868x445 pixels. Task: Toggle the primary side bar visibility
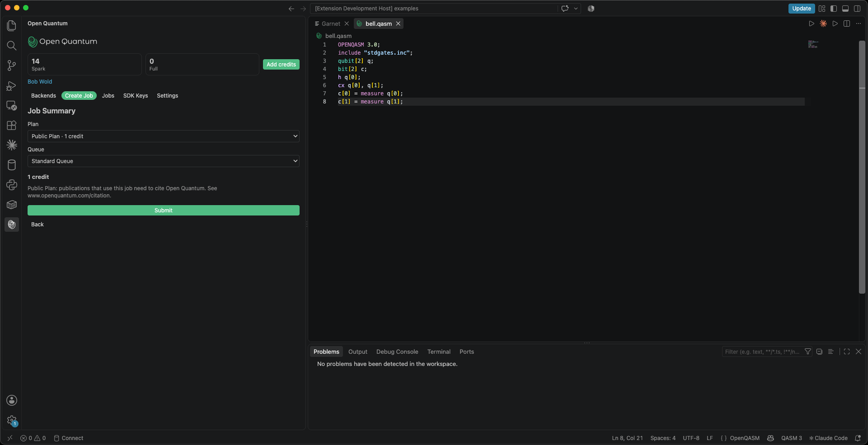pos(834,9)
